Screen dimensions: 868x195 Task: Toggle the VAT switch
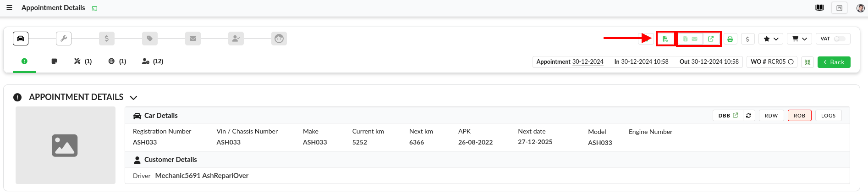pos(840,39)
